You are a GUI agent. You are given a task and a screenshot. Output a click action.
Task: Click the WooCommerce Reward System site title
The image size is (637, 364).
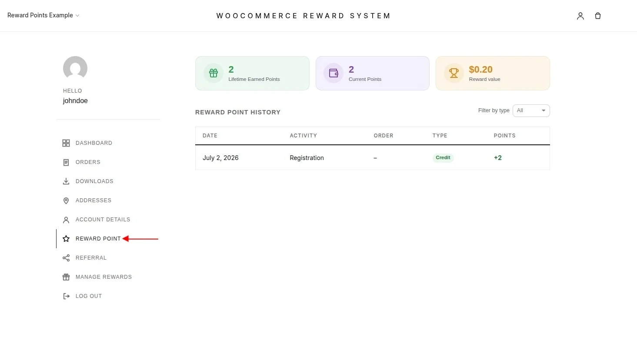coord(303,16)
